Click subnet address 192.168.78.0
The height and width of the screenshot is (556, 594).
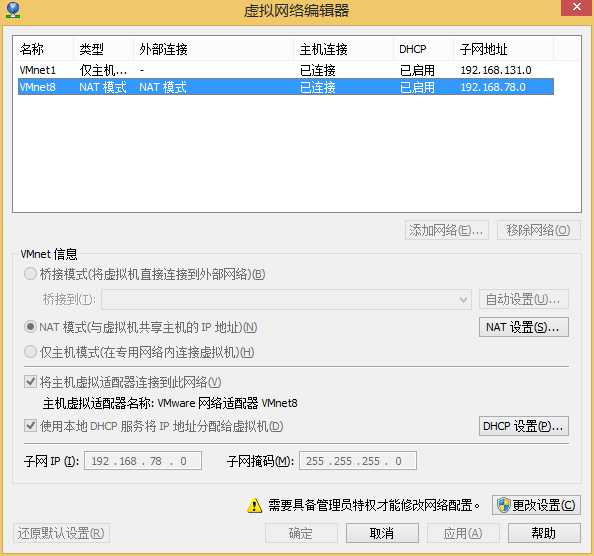tap(493, 87)
